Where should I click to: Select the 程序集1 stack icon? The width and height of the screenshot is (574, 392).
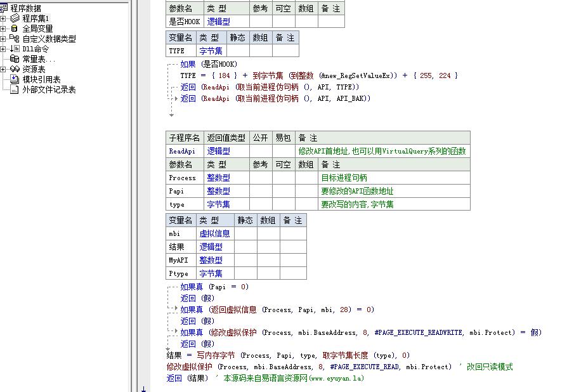15,18
